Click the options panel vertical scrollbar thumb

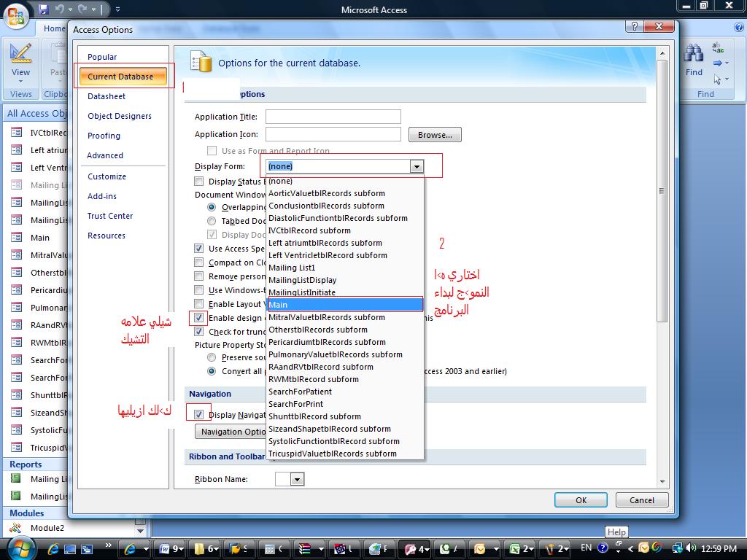[x=662, y=190]
